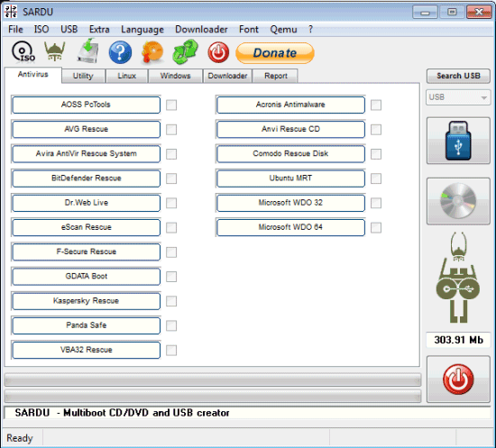
Task: Tick the Microsoft WDO 64 checkbox
Action: [x=376, y=228]
